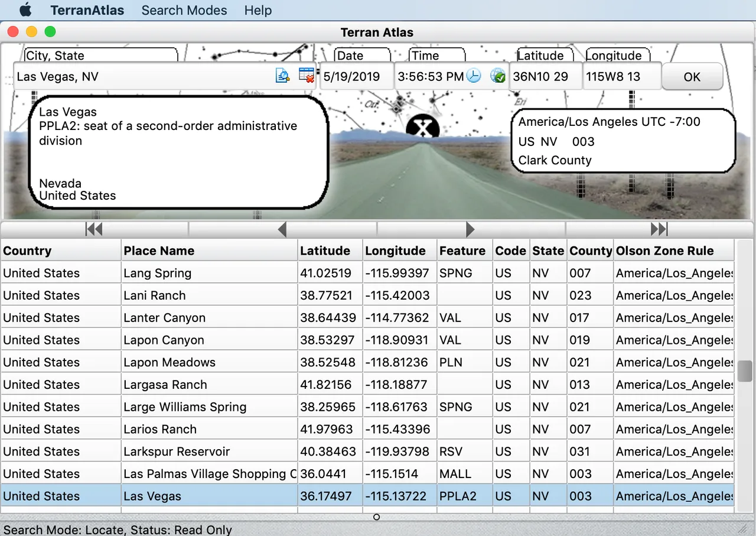Sort by the Place Name column header
This screenshot has height=536, width=756.
click(x=209, y=251)
